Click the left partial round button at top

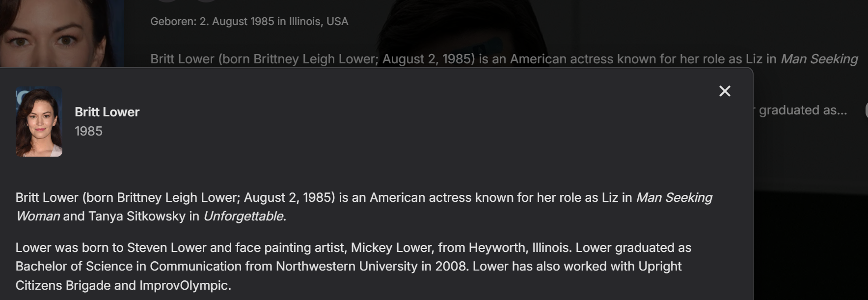pyautogui.click(x=168, y=1)
